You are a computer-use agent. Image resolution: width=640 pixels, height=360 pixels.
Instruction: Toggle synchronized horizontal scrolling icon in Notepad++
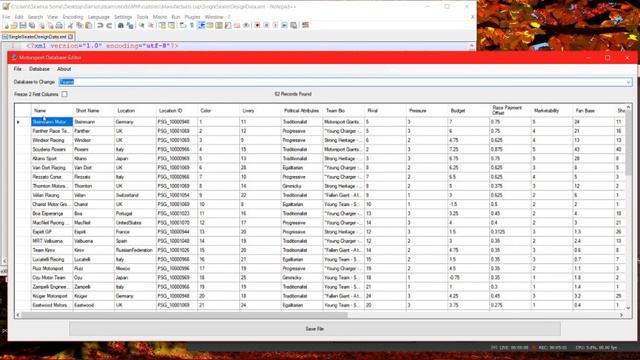tap(171, 25)
